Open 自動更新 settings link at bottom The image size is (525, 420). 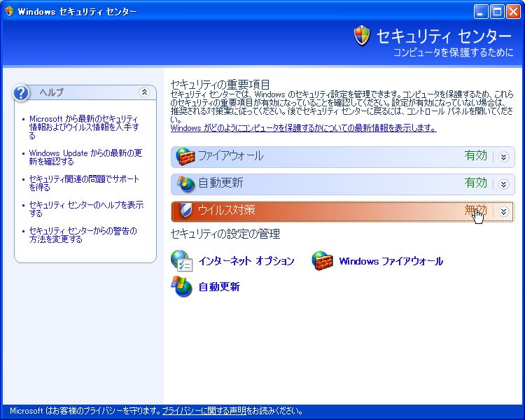coord(219,287)
